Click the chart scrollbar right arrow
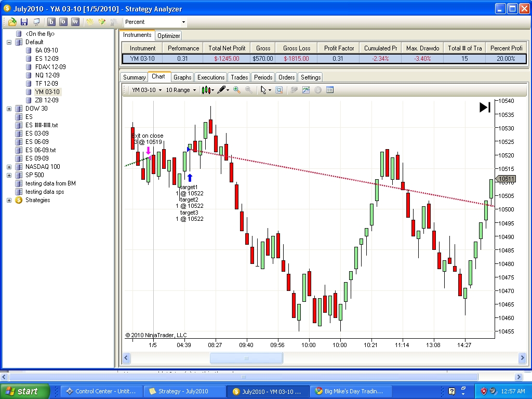532x399 pixels. tap(523, 358)
